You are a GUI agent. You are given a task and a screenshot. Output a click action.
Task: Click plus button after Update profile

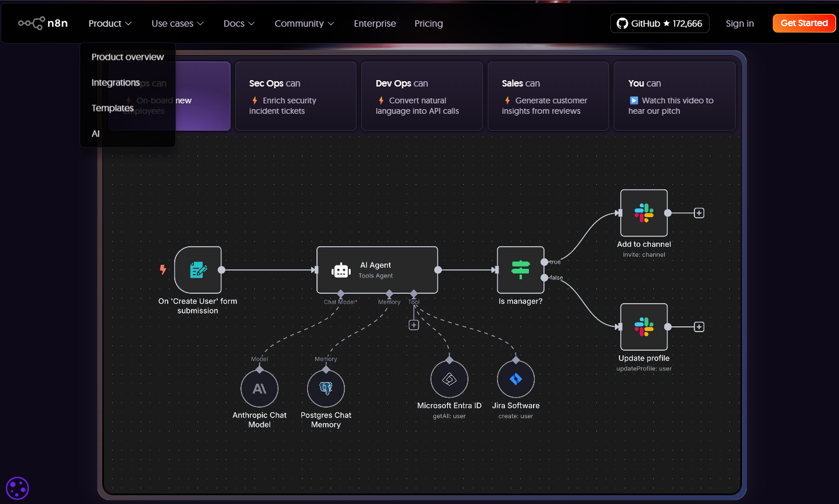(699, 327)
